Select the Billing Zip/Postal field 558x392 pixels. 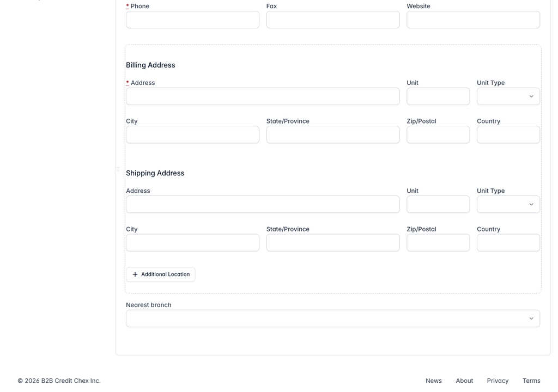pos(438,134)
